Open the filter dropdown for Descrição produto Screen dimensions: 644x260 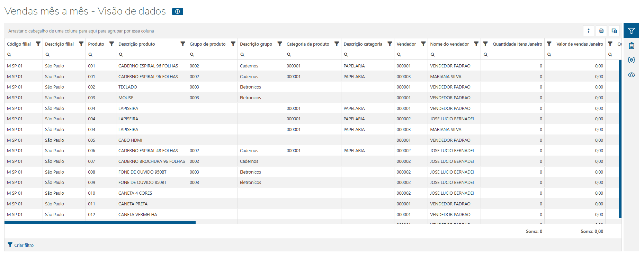[x=182, y=44]
